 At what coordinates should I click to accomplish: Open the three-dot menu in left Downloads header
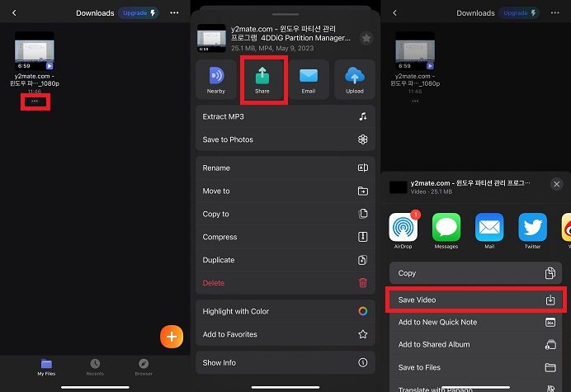coord(174,12)
